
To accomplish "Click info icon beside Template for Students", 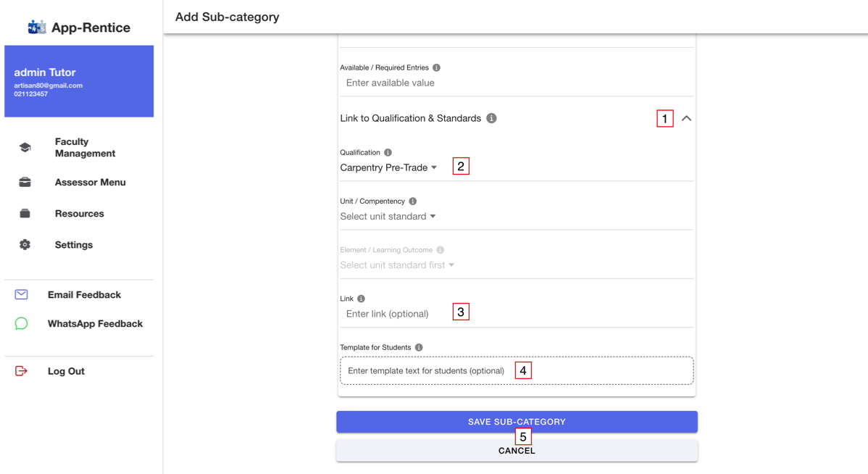I will pos(419,347).
